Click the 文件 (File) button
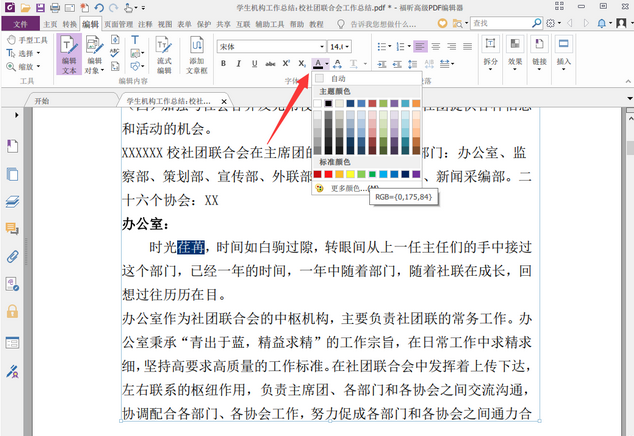The height and width of the screenshot is (436, 634). (x=20, y=23)
